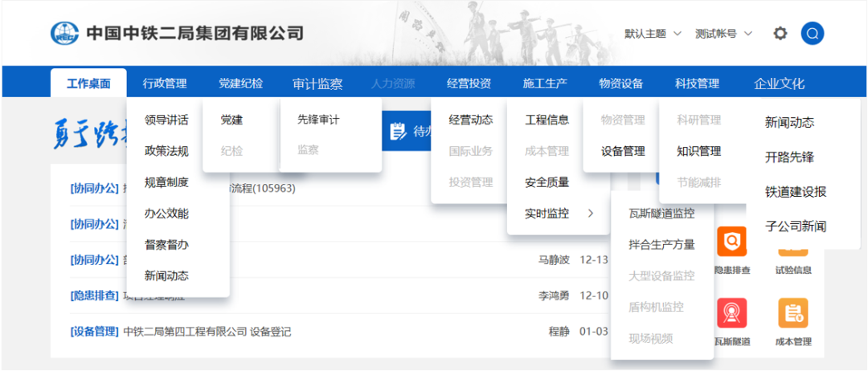Open the 隐患排查 shortcut icon
Image resolution: width=868 pixels, height=371 pixels.
pos(732,242)
